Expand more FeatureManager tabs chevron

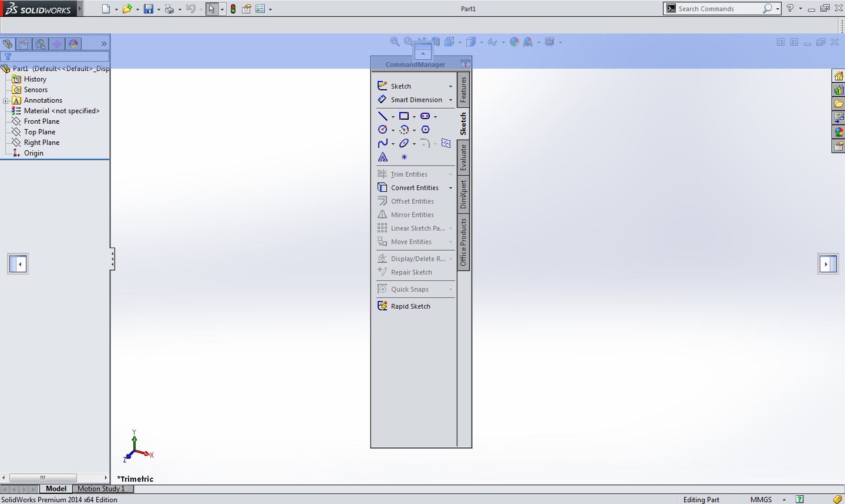click(x=104, y=44)
